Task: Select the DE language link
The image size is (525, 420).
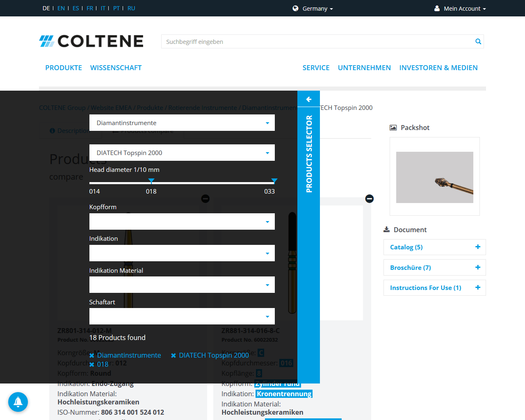Action: (46, 8)
